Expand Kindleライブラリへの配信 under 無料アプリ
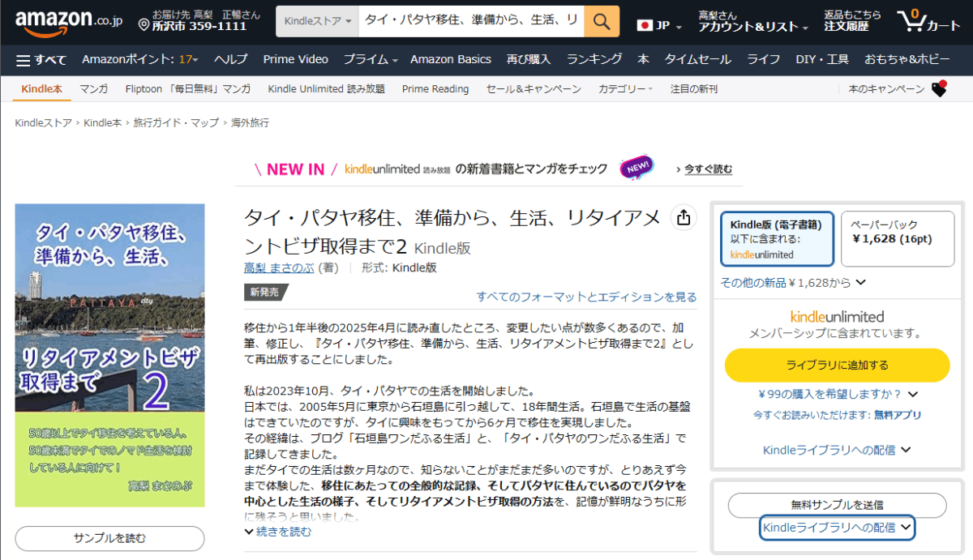 [837, 450]
